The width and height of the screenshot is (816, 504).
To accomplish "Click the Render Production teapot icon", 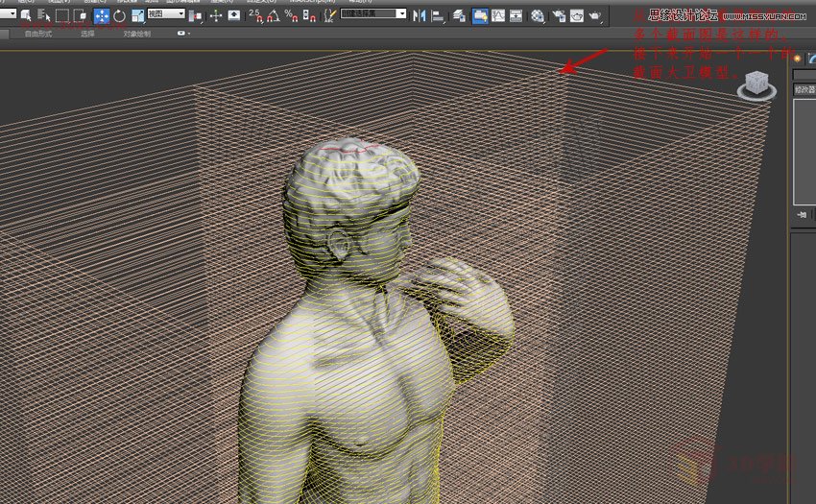I will (x=595, y=16).
